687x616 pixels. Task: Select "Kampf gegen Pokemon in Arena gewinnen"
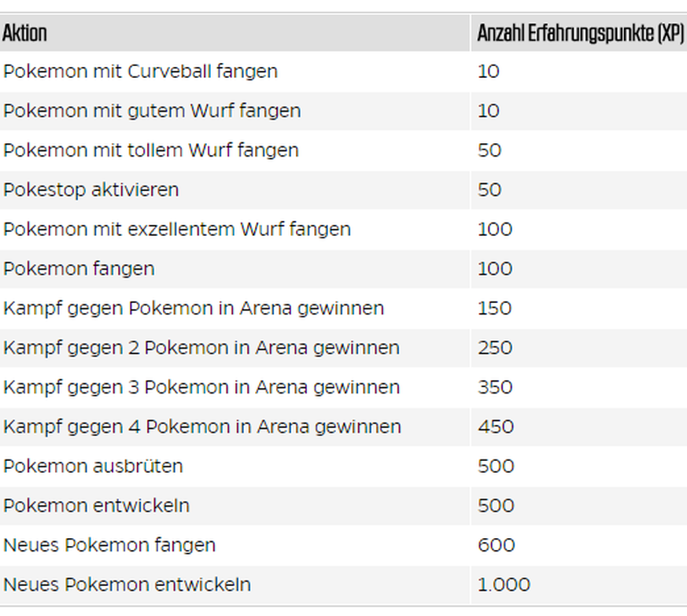194,308
